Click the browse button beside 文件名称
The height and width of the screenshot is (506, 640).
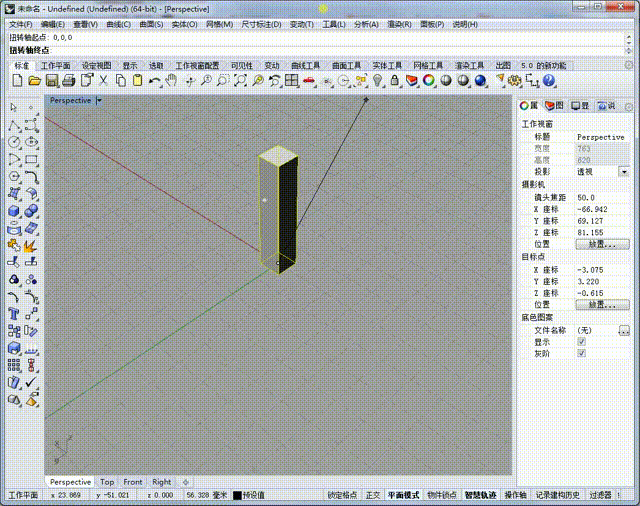(x=624, y=330)
